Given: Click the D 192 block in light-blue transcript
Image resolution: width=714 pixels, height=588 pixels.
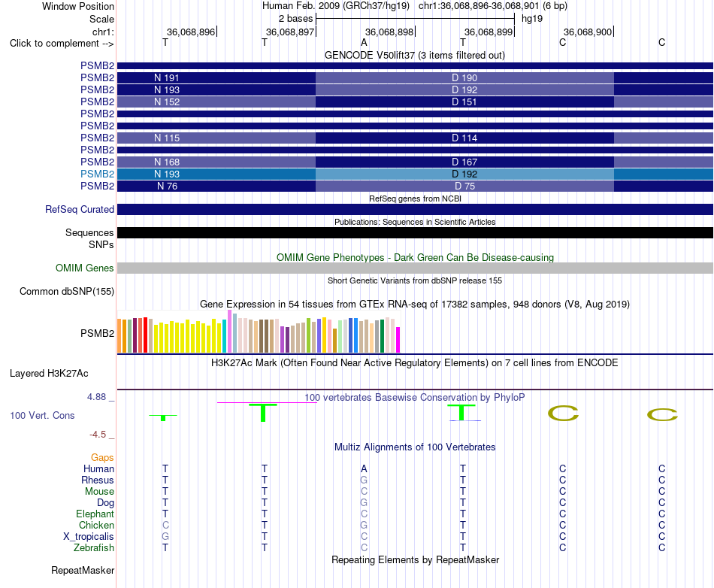Looking at the screenshot, I should pyautogui.click(x=464, y=174).
